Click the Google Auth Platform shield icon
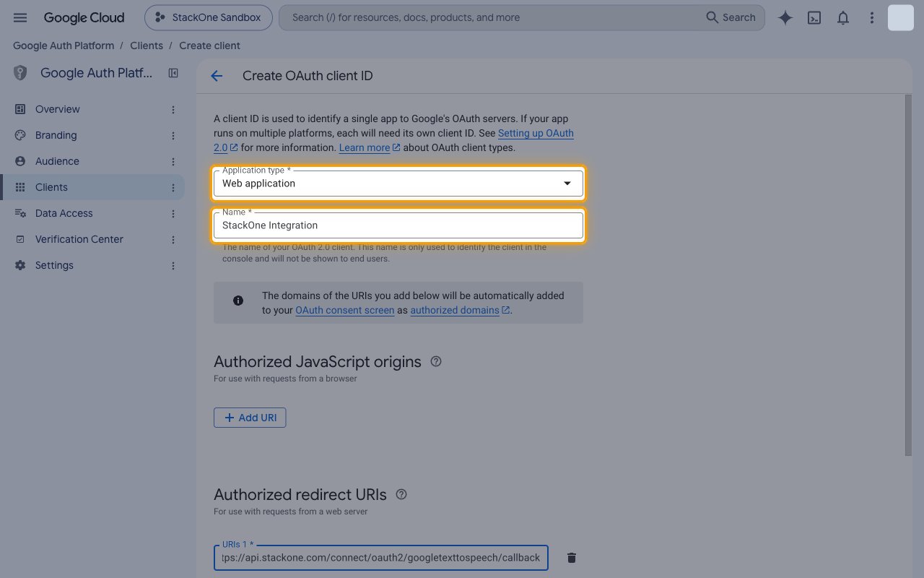The image size is (924, 578). tap(20, 73)
